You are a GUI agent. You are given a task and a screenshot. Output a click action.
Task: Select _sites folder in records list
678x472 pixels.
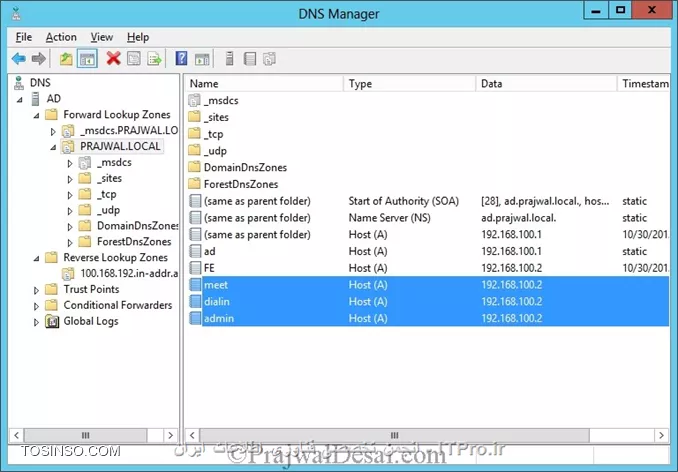(216, 117)
